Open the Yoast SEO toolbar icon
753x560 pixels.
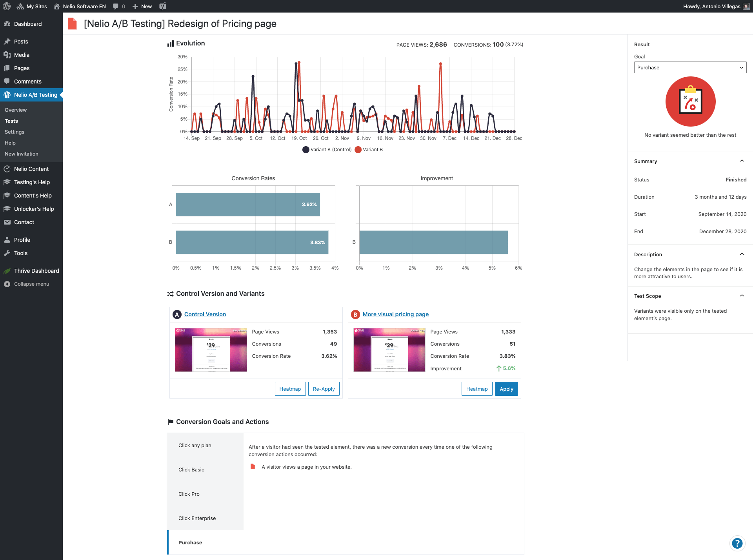[163, 6]
